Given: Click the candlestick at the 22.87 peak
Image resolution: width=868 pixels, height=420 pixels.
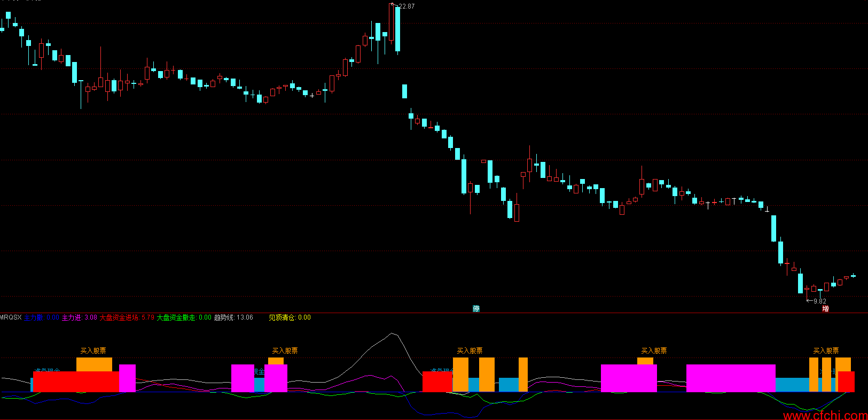Looking at the screenshot, I should tap(392, 22).
